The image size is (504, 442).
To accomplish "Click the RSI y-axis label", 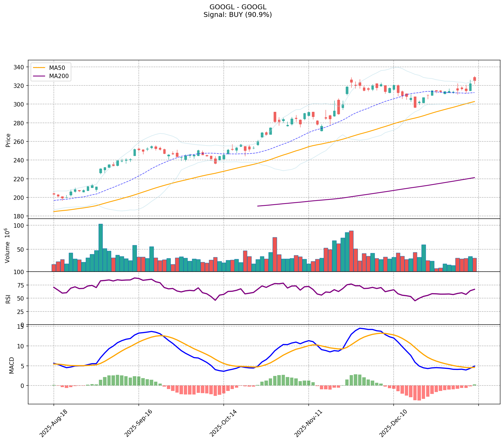I will pyautogui.click(x=8, y=299).
